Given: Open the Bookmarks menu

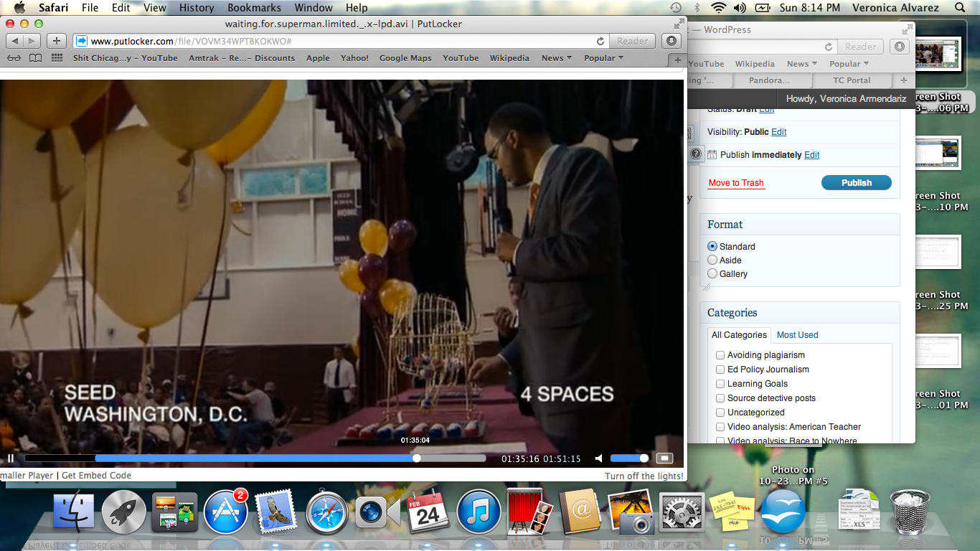Looking at the screenshot, I should point(254,8).
